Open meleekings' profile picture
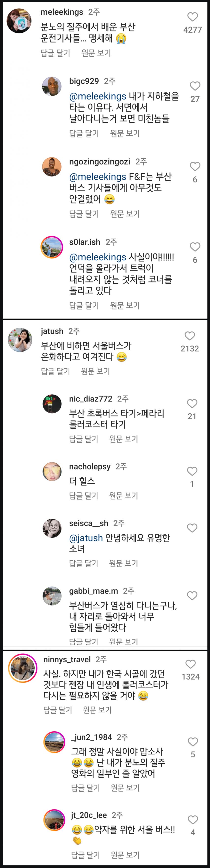Image resolution: width=210 pixels, height=868 pixels. (x=19, y=21)
